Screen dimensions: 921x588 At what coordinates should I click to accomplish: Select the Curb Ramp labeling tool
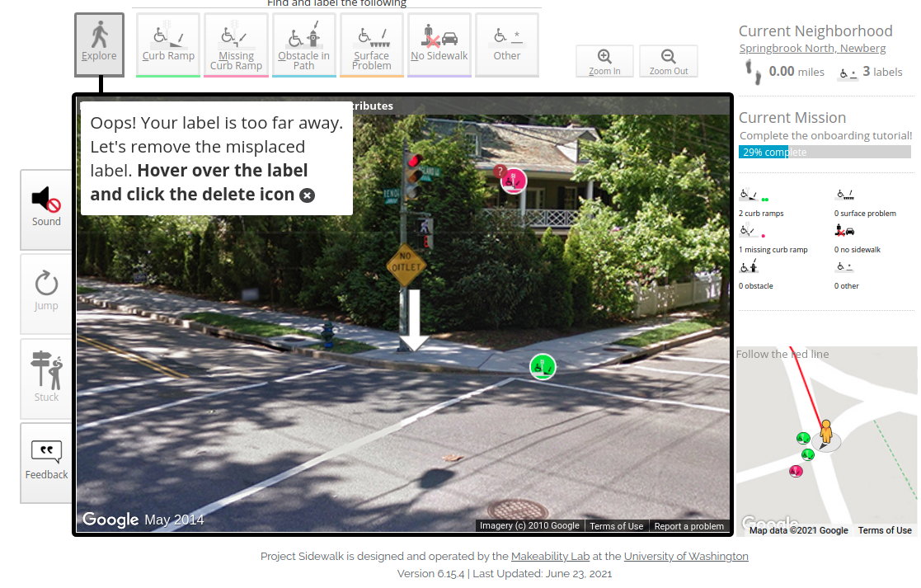167,45
